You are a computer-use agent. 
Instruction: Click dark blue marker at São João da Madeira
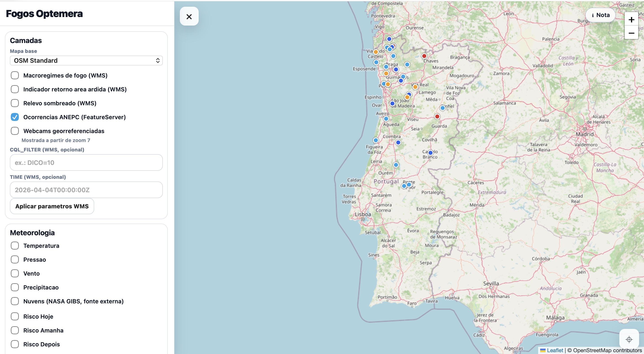pyautogui.click(x=392, y=104)
